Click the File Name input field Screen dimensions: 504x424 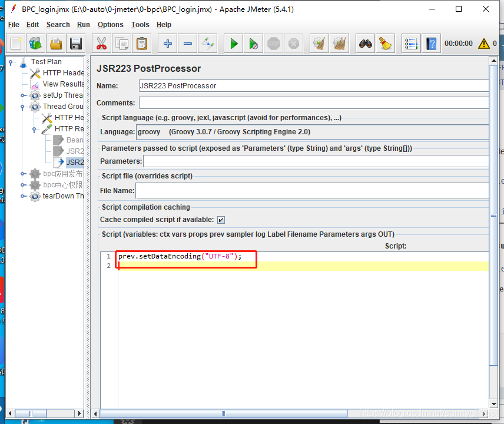click(x=312, y=191)
